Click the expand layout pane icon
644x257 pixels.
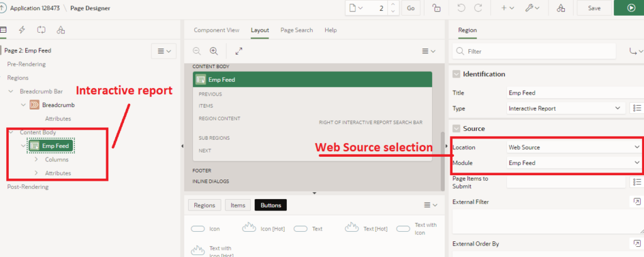point(239,51)
